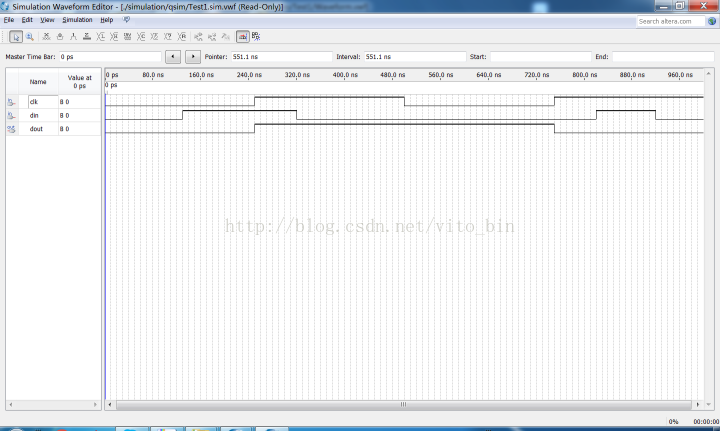Click the Master Time Bar field

pos(110,56)
